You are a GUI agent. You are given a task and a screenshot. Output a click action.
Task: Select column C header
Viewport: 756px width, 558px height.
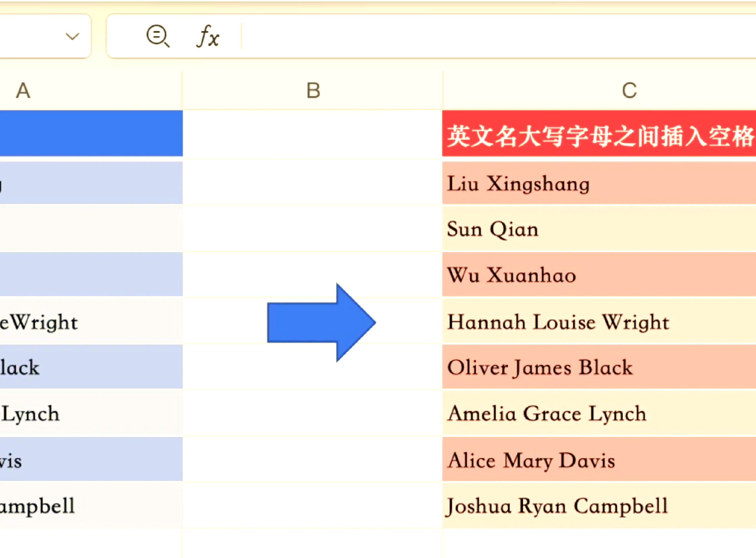point(629,91)
